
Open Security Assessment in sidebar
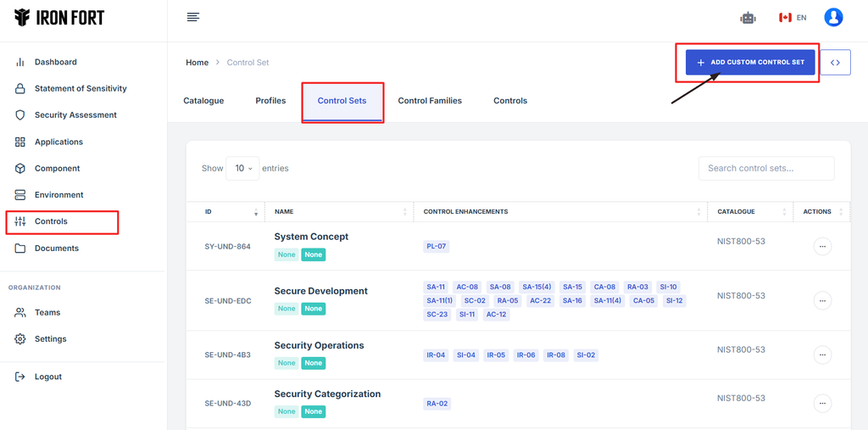pos(75,115)
